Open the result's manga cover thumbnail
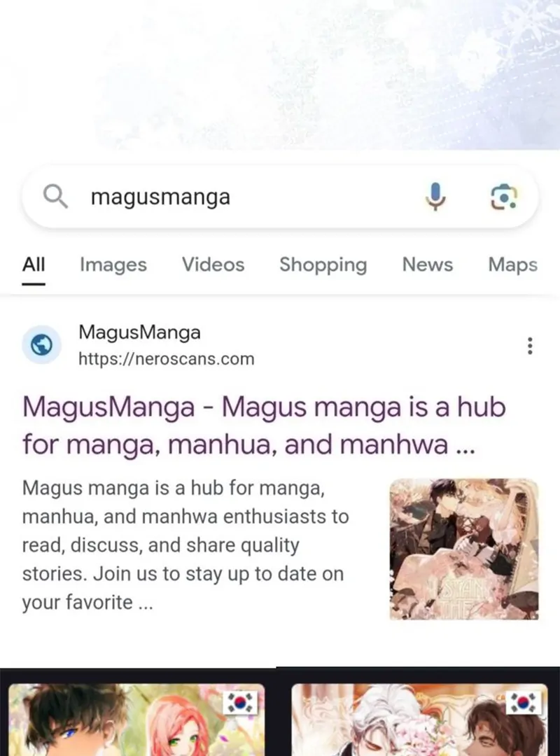The width and height of the screenshot is (560, 756). click(x=464, y=549)
